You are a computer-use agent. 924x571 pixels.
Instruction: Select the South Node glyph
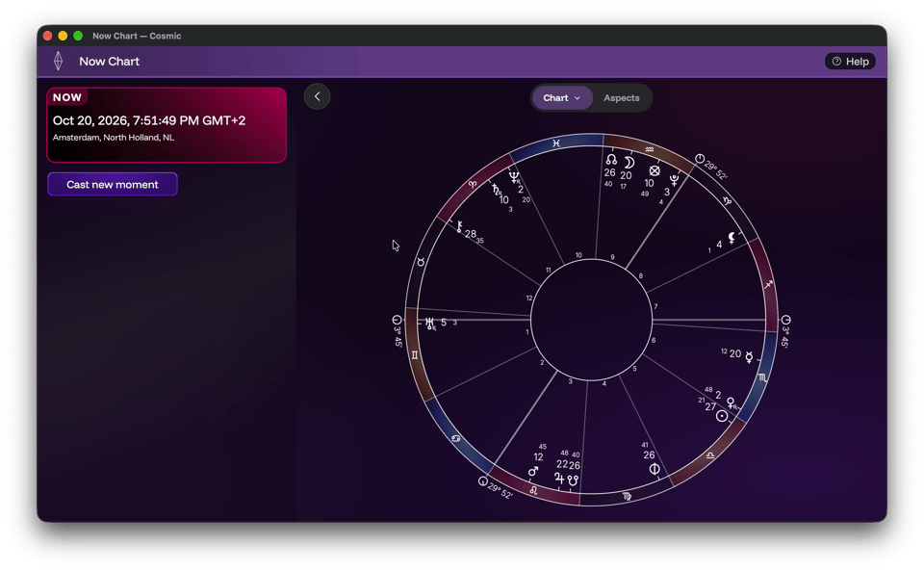pos(572,480)
